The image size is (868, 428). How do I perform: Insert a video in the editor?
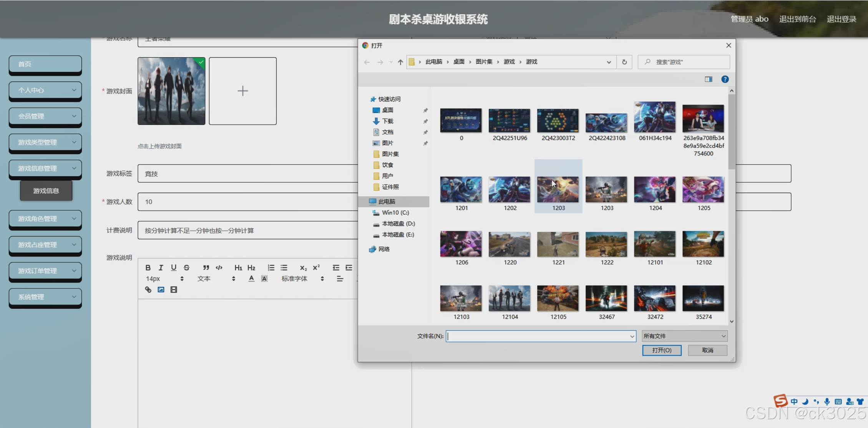[x=174, y=290]
